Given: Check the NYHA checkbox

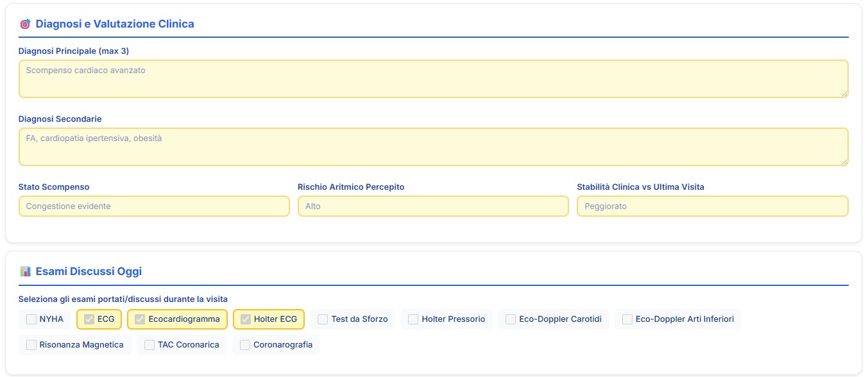Looking at the screenshot, I should tap(31, 319).
